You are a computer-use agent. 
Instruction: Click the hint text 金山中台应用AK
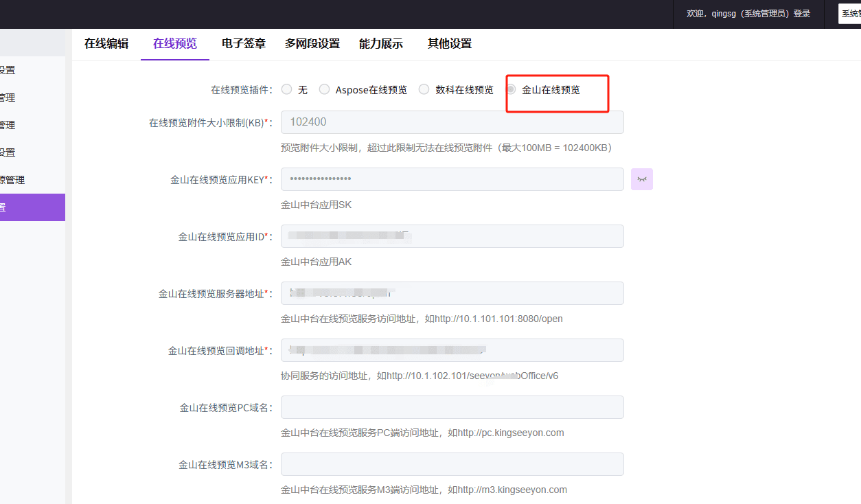pyautogui.click(x=316, y=262)
